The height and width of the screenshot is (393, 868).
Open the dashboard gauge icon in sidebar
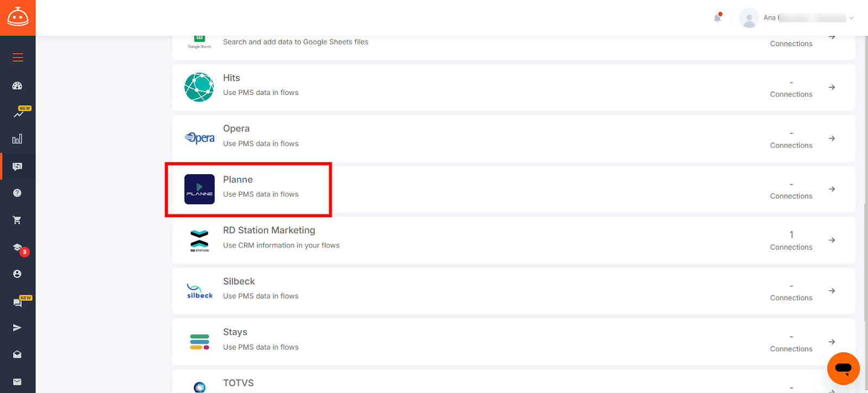[17, 86]
